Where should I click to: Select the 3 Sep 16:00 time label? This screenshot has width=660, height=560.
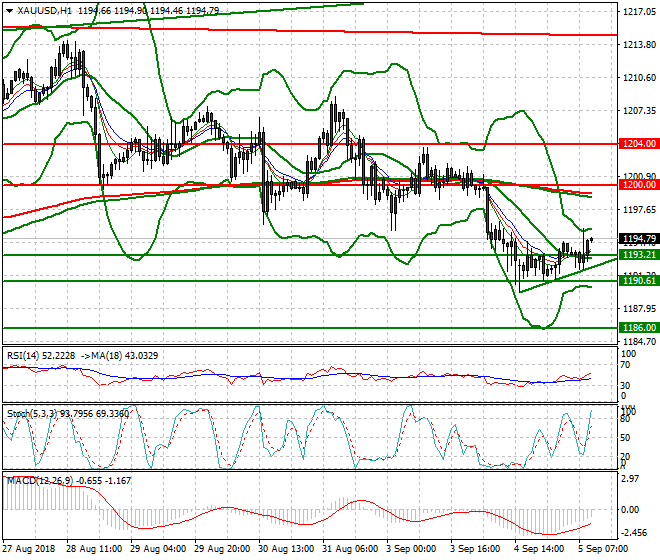tap(475, 549)
